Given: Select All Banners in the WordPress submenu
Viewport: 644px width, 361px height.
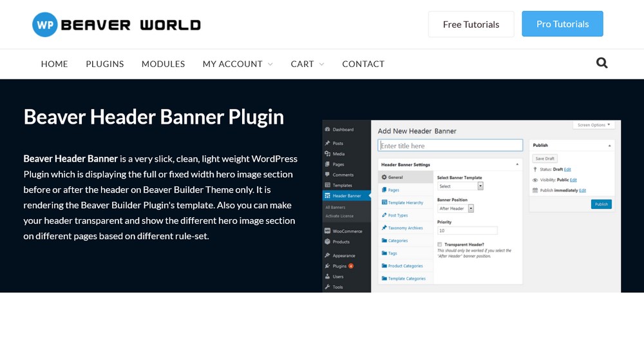Looking at the screenshot, I should tap(335, 207).
